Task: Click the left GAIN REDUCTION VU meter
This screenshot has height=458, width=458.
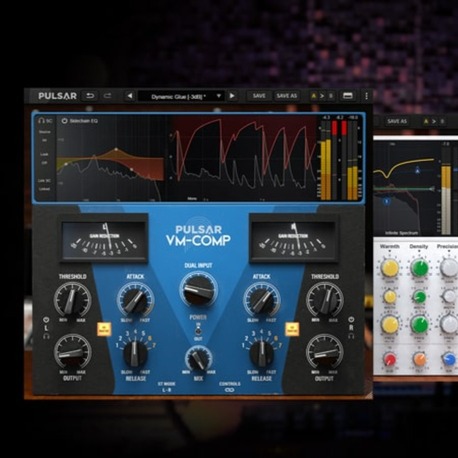Action: 104,239
